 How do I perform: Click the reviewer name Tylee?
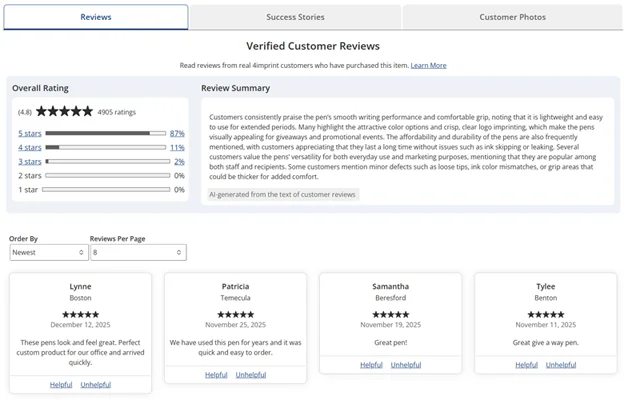click(x=546, y=286)
